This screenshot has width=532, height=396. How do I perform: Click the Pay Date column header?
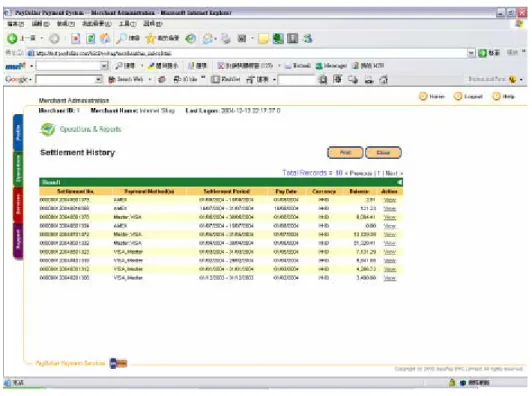[286, 191]
